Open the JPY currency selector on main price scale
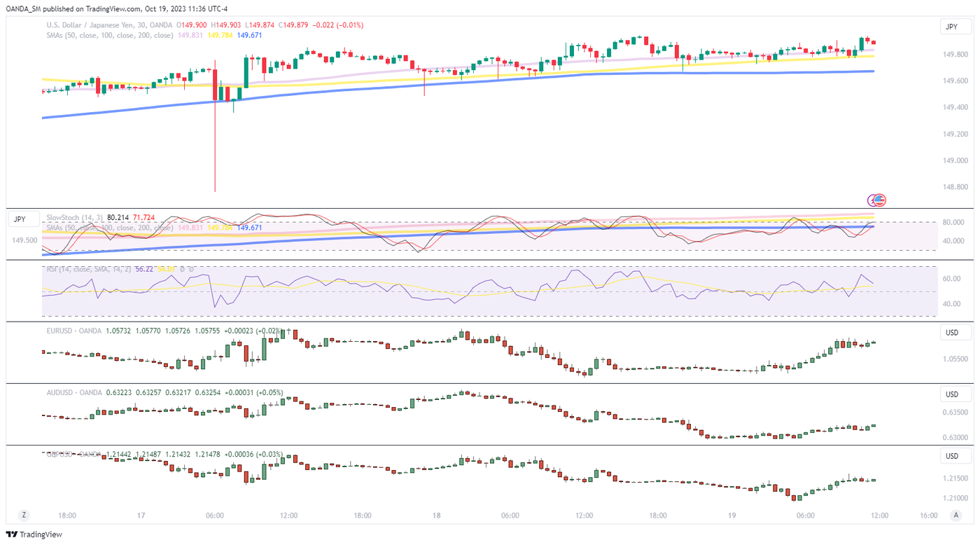Viewport: 980px width, 545px height. coord(951,27)
